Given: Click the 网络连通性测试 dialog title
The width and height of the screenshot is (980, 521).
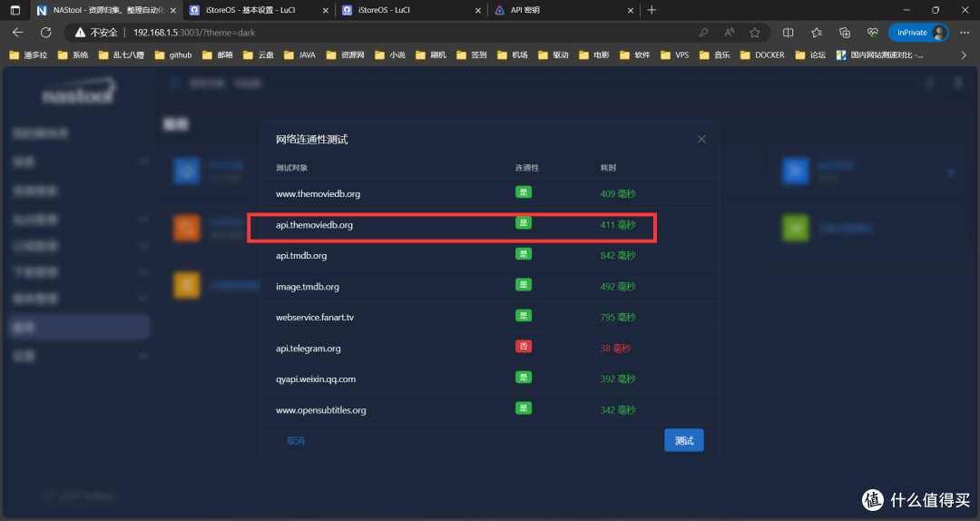Looking at the screenshot, I should tap(311, 140).
